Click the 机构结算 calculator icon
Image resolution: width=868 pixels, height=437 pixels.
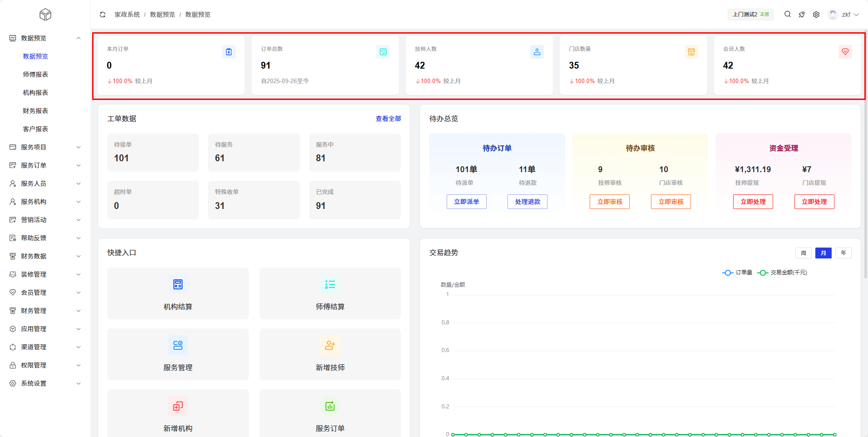(x=178, y=284)
